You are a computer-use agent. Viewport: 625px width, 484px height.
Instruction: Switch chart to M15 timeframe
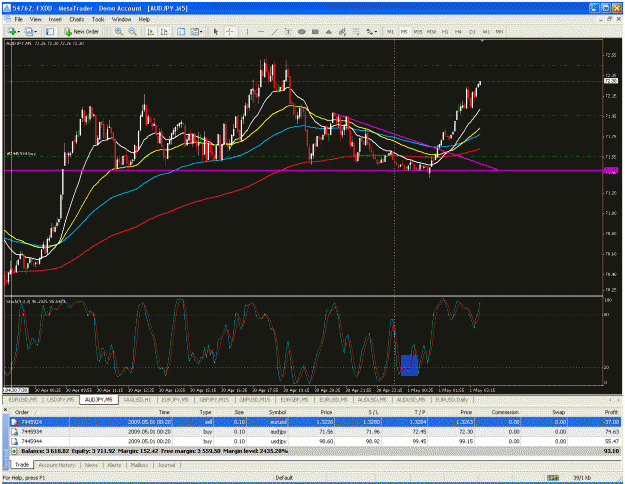(417, 31)
